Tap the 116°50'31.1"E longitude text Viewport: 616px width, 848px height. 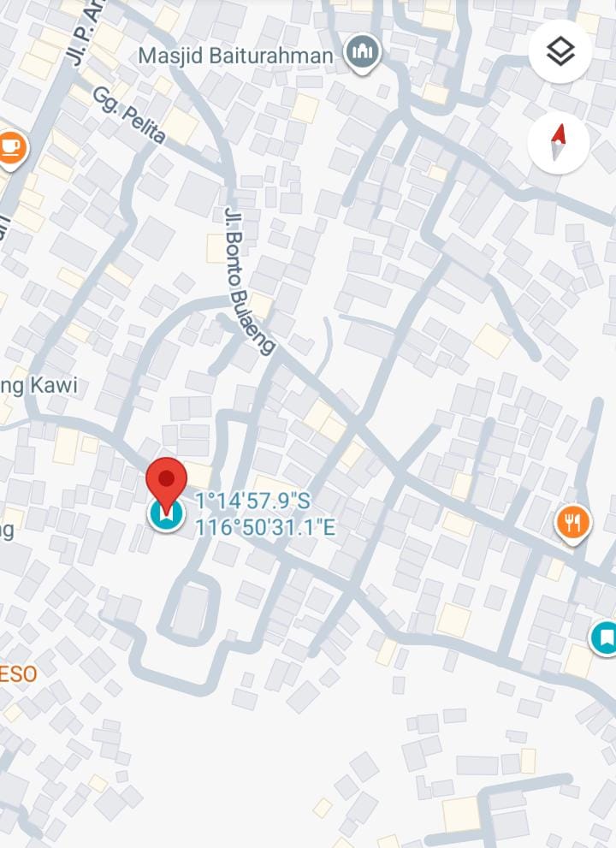pyautogui.click(x=265, y=527)
